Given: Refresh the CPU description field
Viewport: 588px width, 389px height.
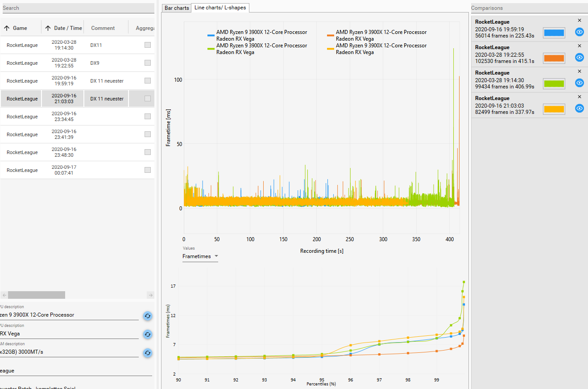Looking at the screenshot, I should pyautogui.click(x=147, y=316).
